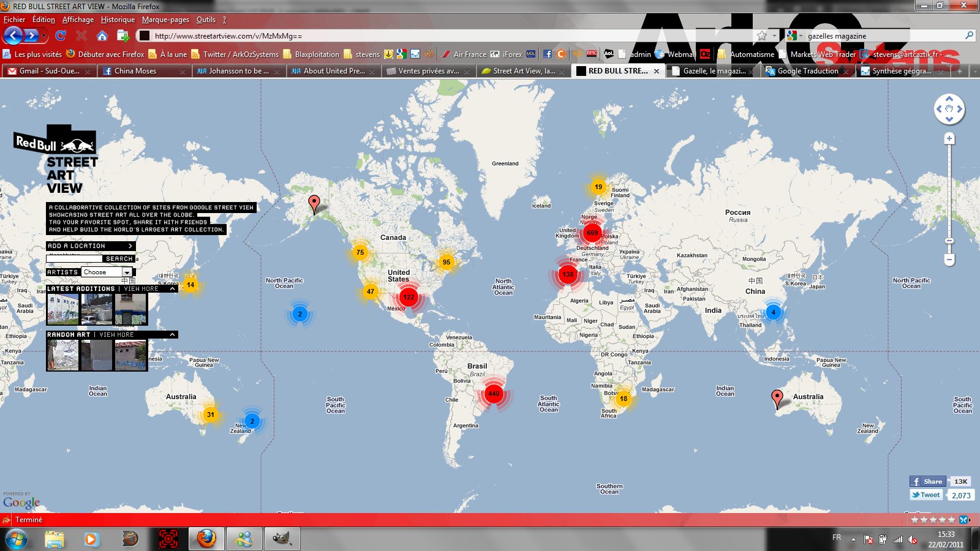Collapse the Latest Additions panel
Screen dimensions: 980x551
(x=173, y=288)
